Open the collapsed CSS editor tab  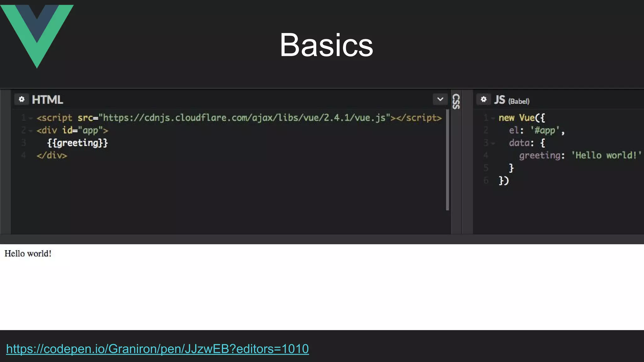point(456,101)
